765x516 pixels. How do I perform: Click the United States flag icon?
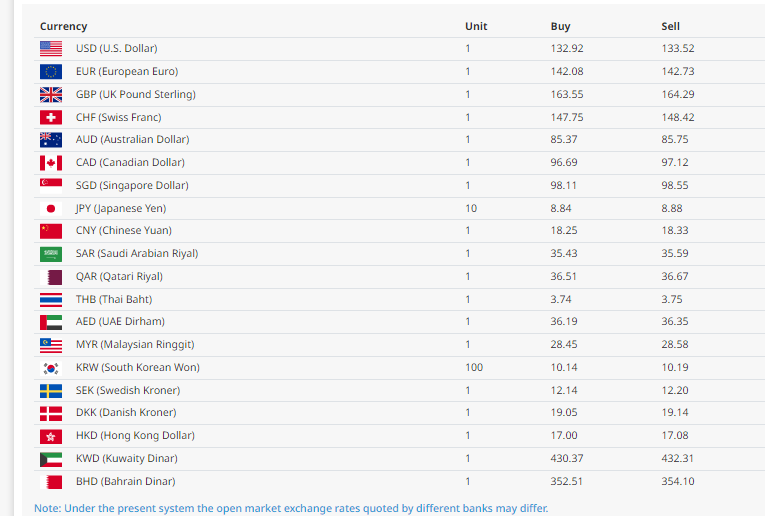click(x=51, y=48)
